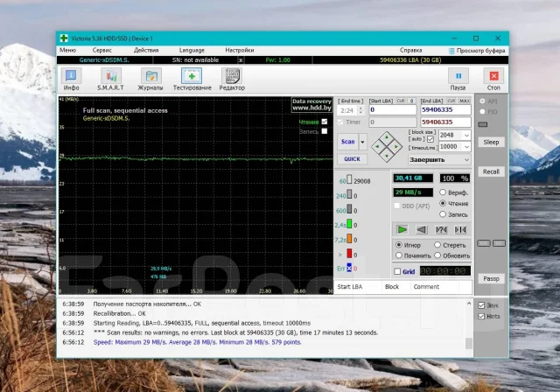The width and height of the screenshot is (560, 392).
Task: Select the Стереть radio button
Action: (x=437, y=245)
